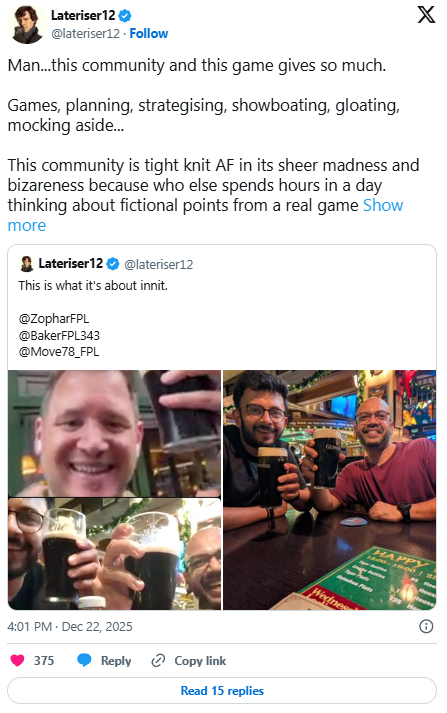
Task: Open the info circle icon by the timestamp
Action: pyautogui.click(x=426, y=627)
